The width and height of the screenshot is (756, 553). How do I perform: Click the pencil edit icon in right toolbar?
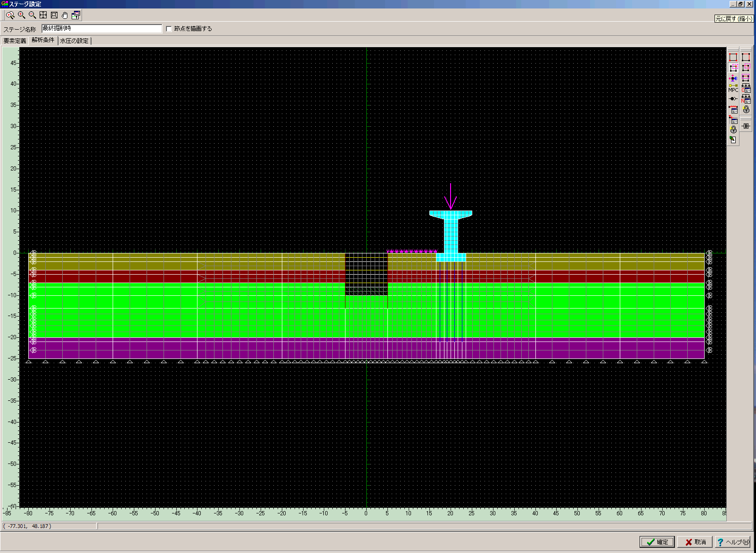pyautogui.click(x=733, y=140)
